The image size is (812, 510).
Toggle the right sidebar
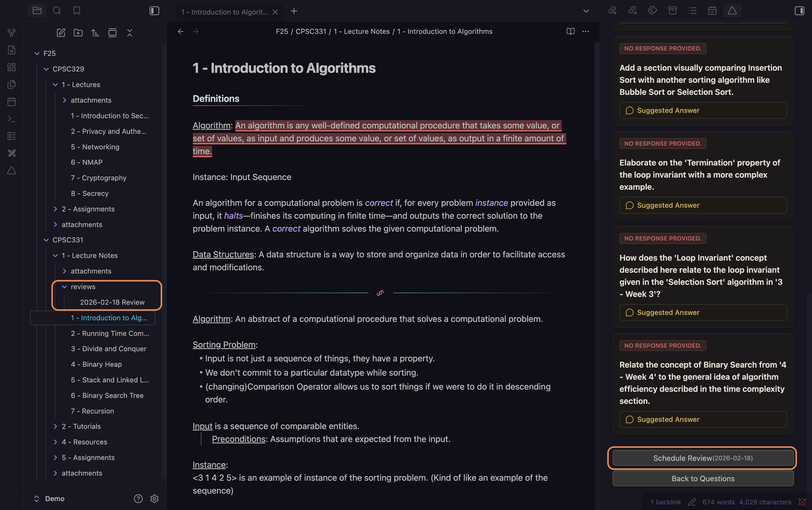(x=800, y=11)
